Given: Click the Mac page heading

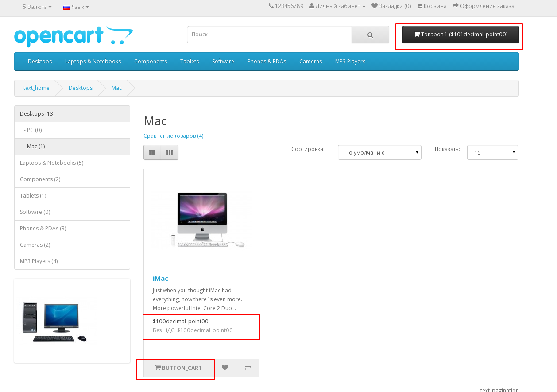Looking at the screenshot, I should (155, 121).
